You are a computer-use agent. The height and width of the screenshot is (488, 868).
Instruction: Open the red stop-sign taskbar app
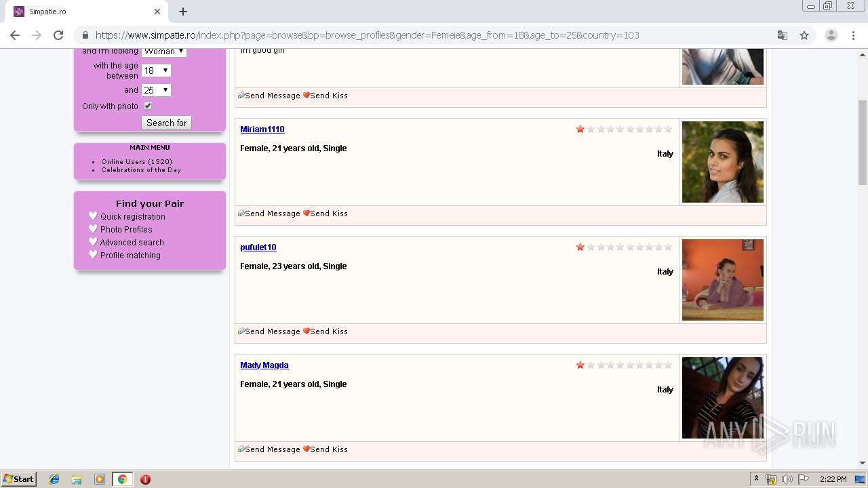point(145,479)
